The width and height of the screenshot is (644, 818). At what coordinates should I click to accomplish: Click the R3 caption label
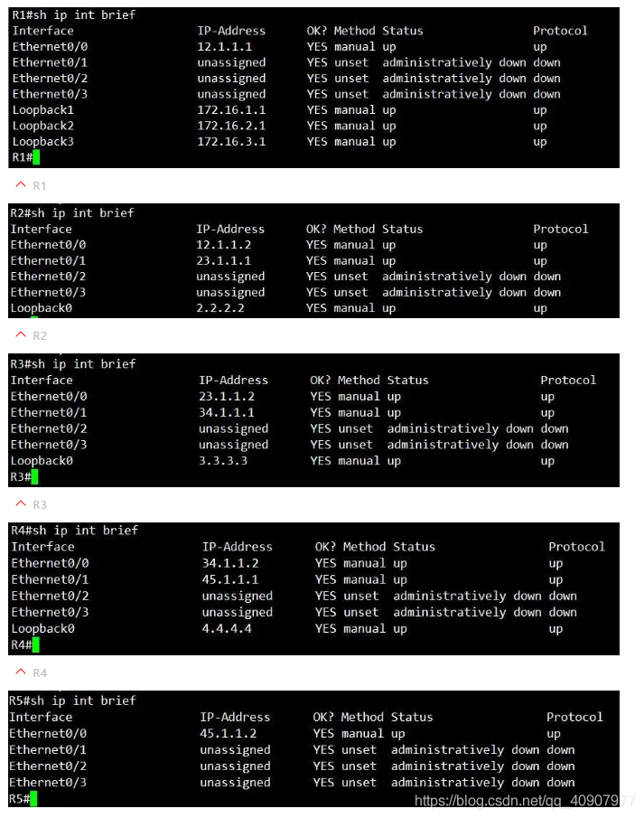coord(40,504)
